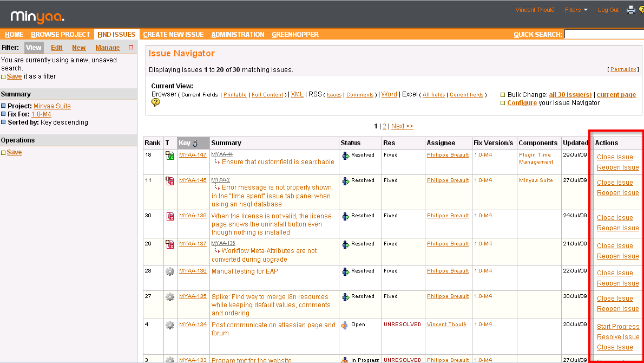Click the printer icon in header
This screenshot has height=363, width=644.
click(630, 10)
